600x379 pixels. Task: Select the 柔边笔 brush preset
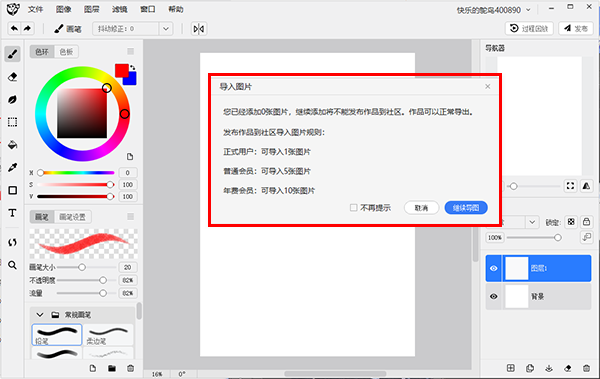click(x=108, y=334)
